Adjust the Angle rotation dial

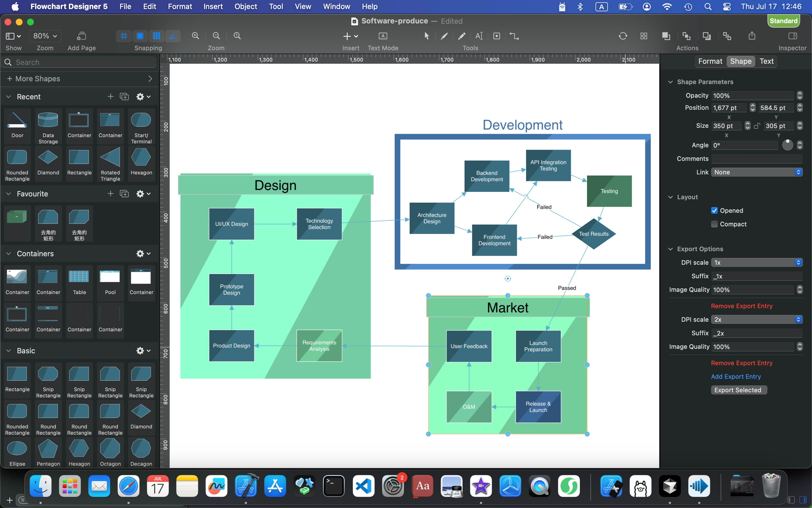pyautogui.click(x=787, y=145)
